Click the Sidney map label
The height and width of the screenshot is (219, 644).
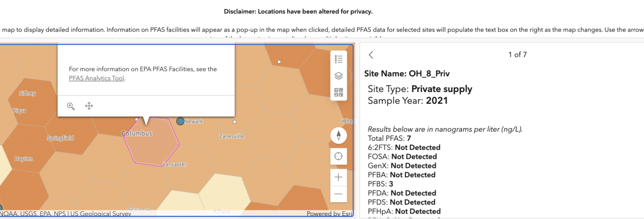point(27,93)
